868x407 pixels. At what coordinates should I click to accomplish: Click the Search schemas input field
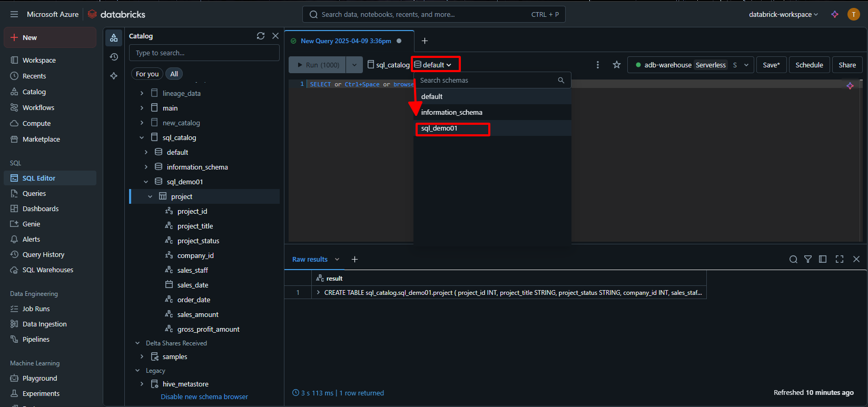(487, 81)
